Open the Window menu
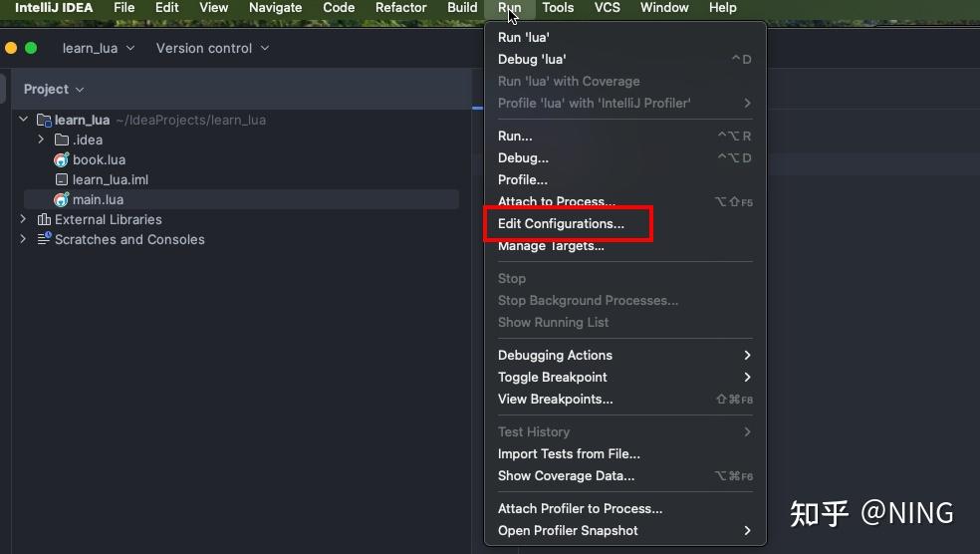This screenshot has width=980, height=554. tap(664, 8)
